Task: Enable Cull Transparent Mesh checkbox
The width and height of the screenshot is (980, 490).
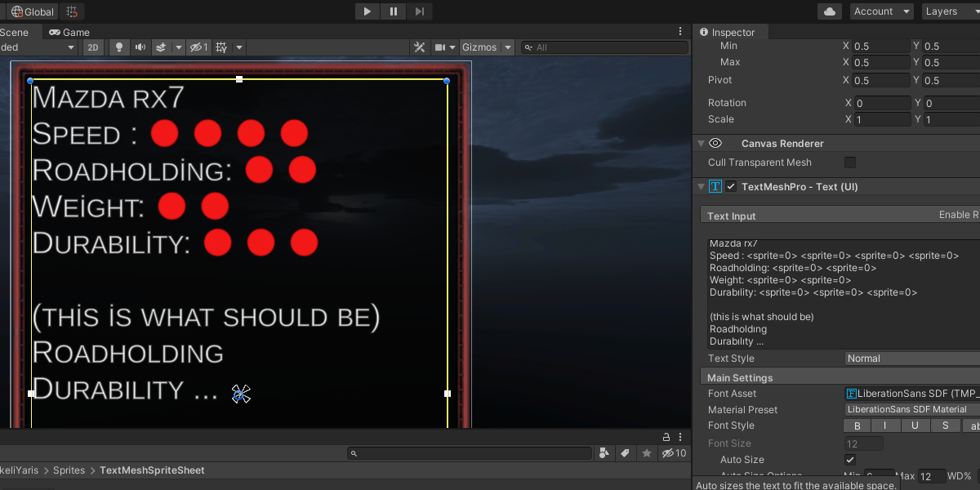Action: [x=850, y=163]
